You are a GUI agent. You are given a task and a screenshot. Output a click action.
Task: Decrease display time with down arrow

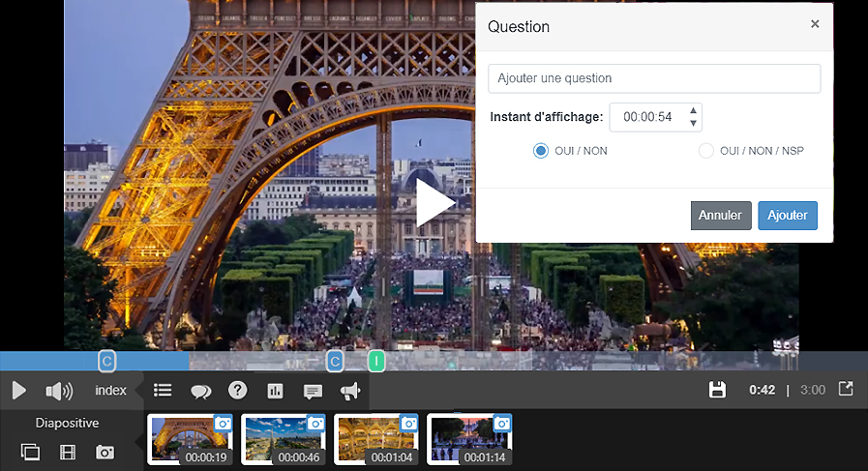click(693, 123)
